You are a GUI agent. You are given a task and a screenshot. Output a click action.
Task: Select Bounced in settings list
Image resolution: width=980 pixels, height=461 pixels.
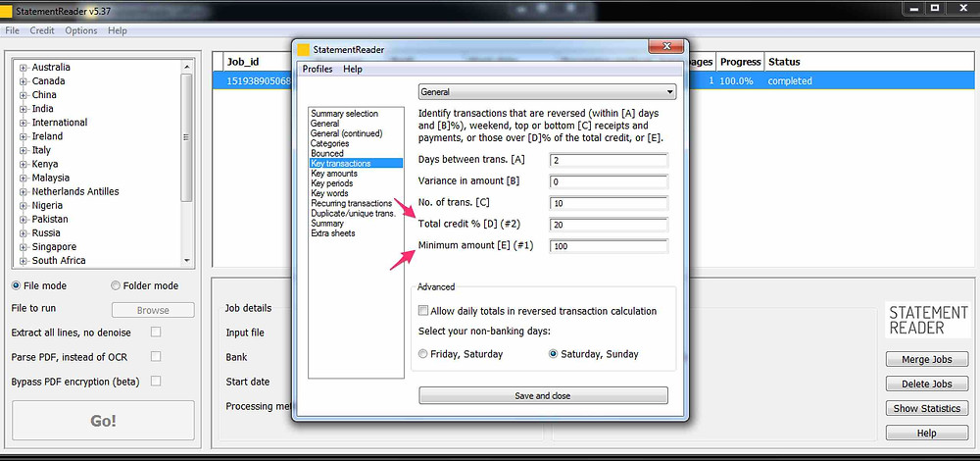coord(327,154)
